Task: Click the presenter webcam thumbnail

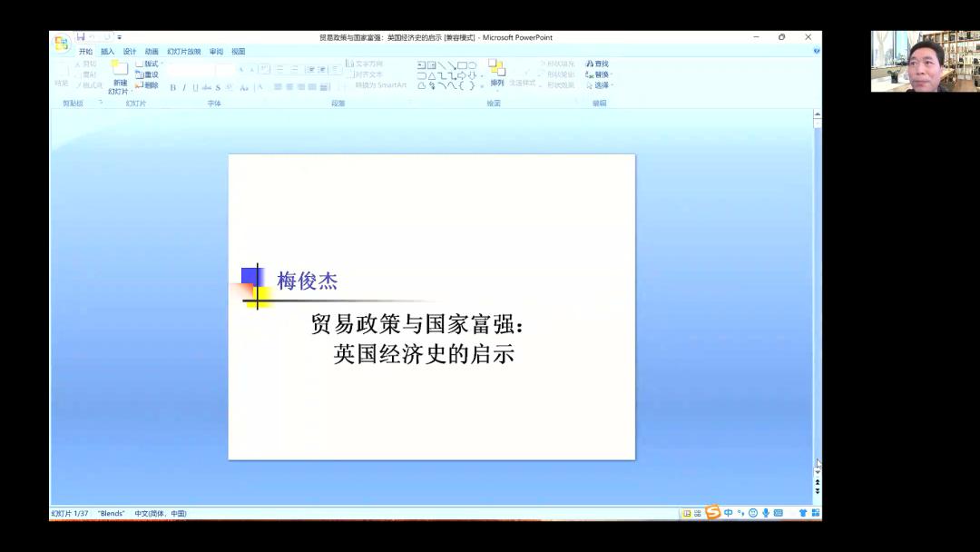Action: click(925, 61)
